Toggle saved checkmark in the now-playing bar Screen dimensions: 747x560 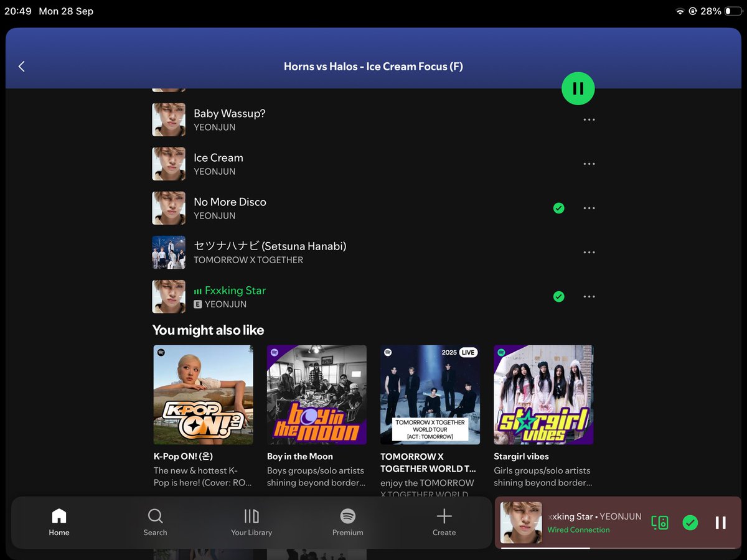coord(690,523)
